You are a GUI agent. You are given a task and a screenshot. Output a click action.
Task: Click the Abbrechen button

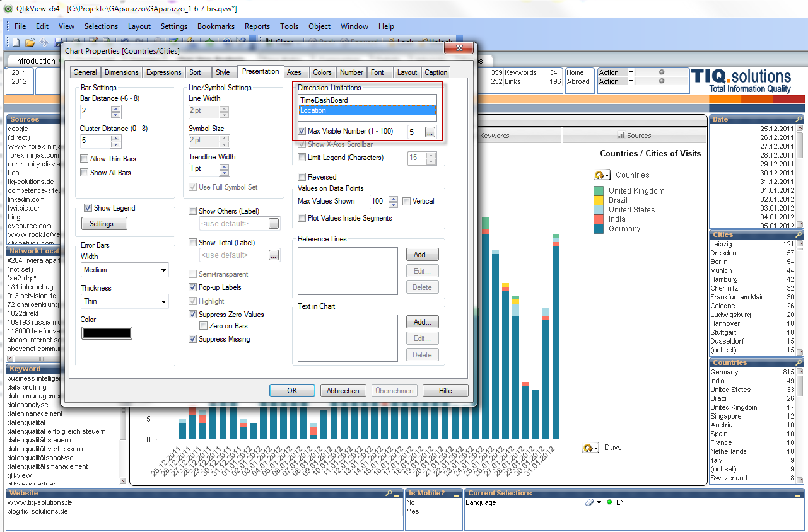pyautogui.click(x=343, y=391)
